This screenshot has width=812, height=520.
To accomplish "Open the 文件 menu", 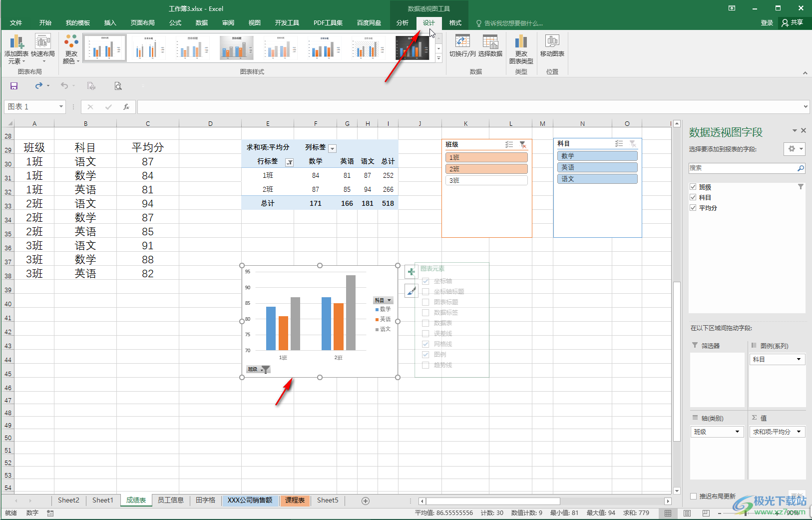I will [16, 23].
